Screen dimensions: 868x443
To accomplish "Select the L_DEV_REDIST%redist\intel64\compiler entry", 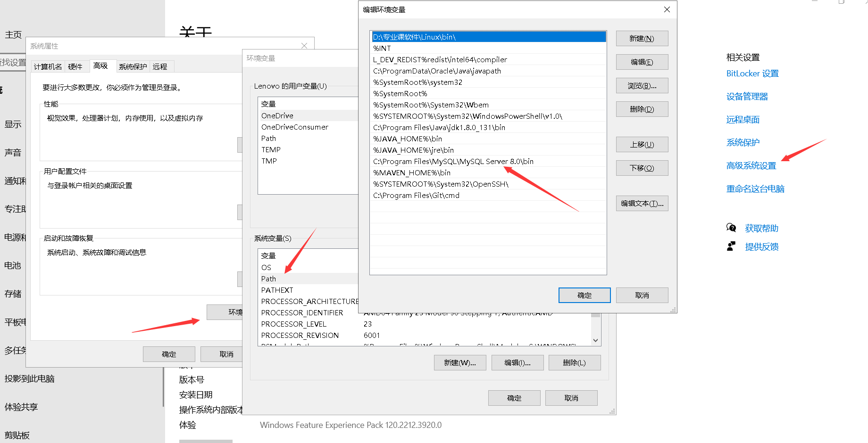I will [488, 59].
